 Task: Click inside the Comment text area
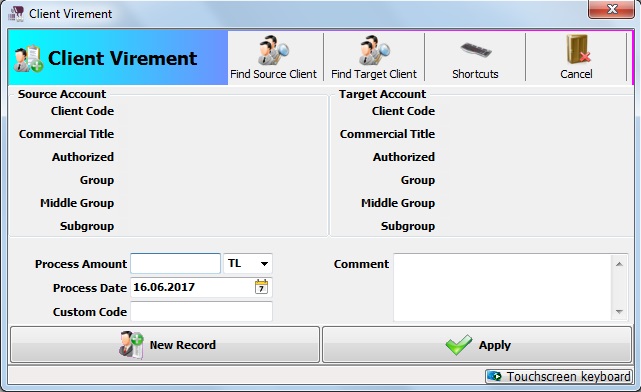[x=502, y=287]
